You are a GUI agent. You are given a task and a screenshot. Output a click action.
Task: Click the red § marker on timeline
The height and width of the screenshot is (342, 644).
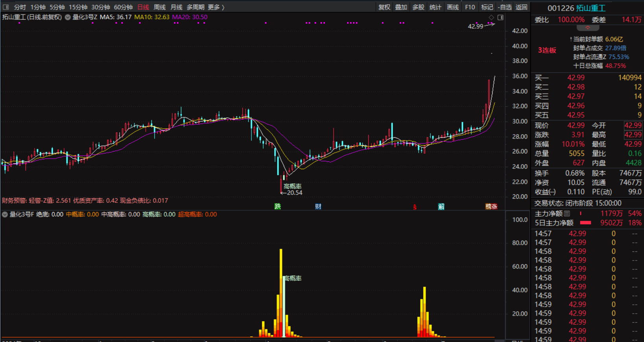pyautogui.click(x=415, y=207)
